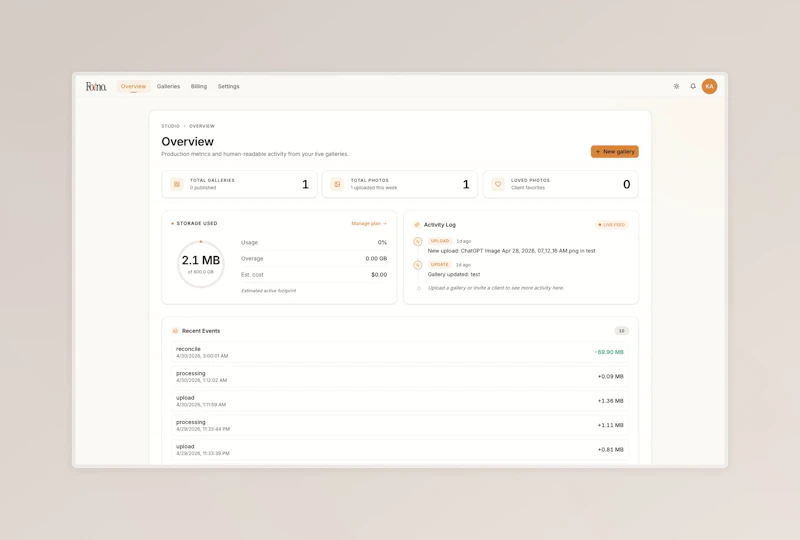Viewport: 800px width, 540px height.
Task: Open the Total Galleries card
Action: coord(239,184)
